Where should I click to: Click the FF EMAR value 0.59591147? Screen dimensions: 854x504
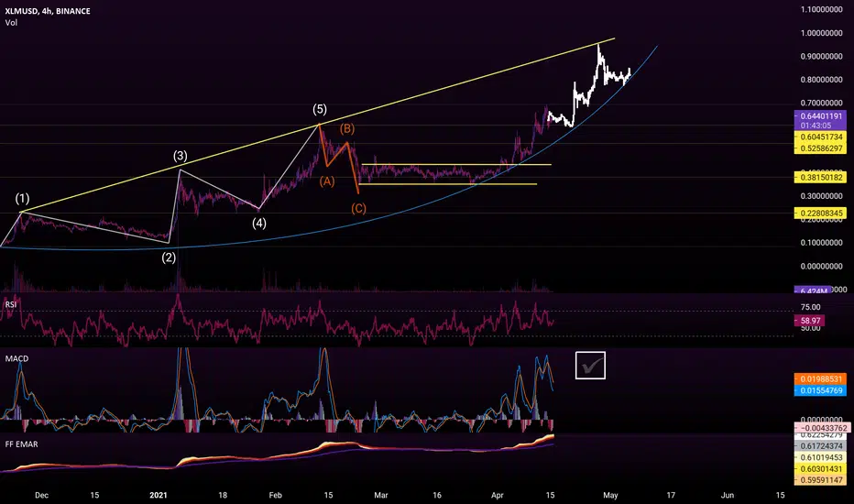(820, 480)
